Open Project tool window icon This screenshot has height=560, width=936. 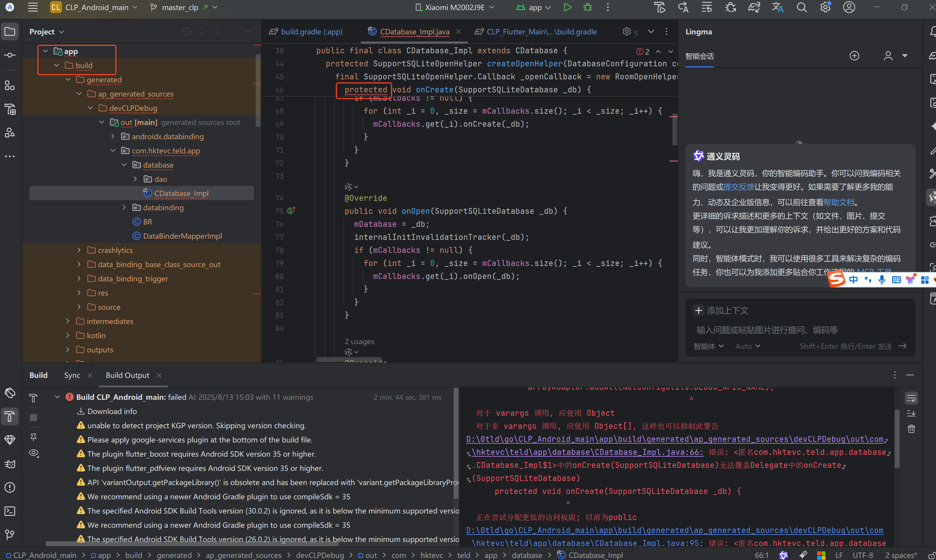tap(10, 32)
